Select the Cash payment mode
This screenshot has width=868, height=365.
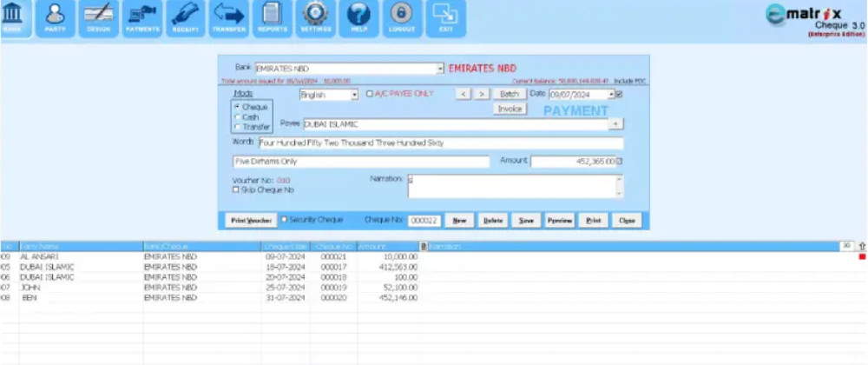pos(237,116)
